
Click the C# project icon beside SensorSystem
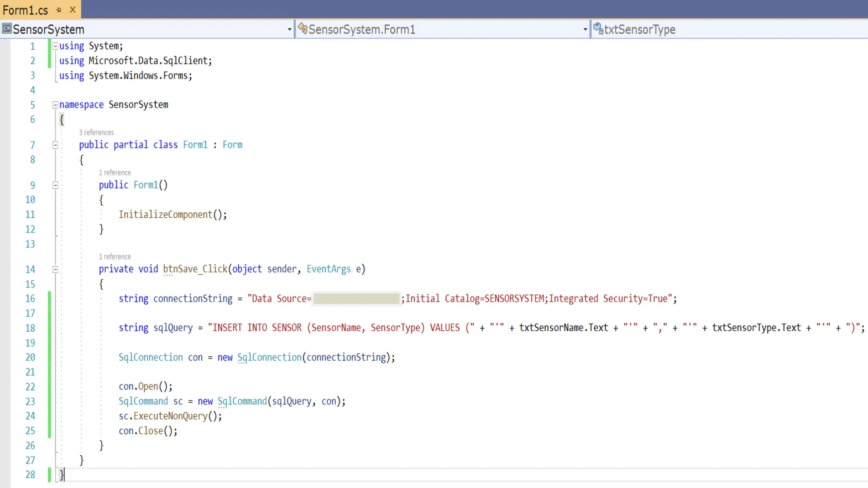tap(7, 29)
